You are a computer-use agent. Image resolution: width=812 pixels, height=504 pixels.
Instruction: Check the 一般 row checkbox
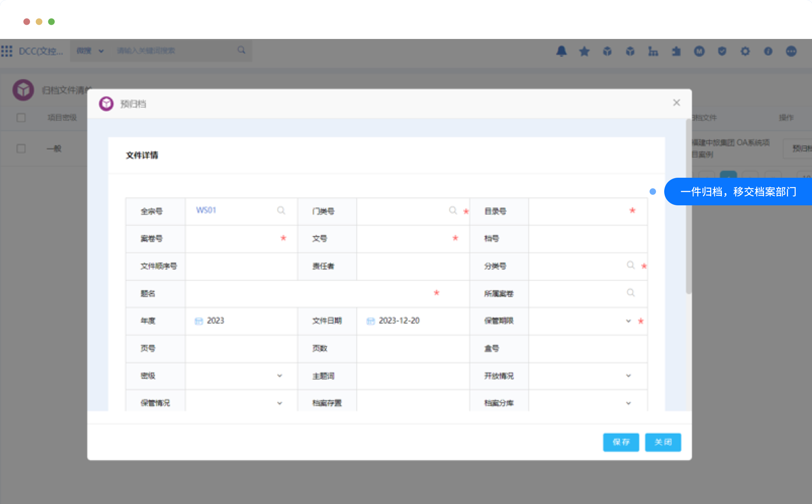(21, 149)
